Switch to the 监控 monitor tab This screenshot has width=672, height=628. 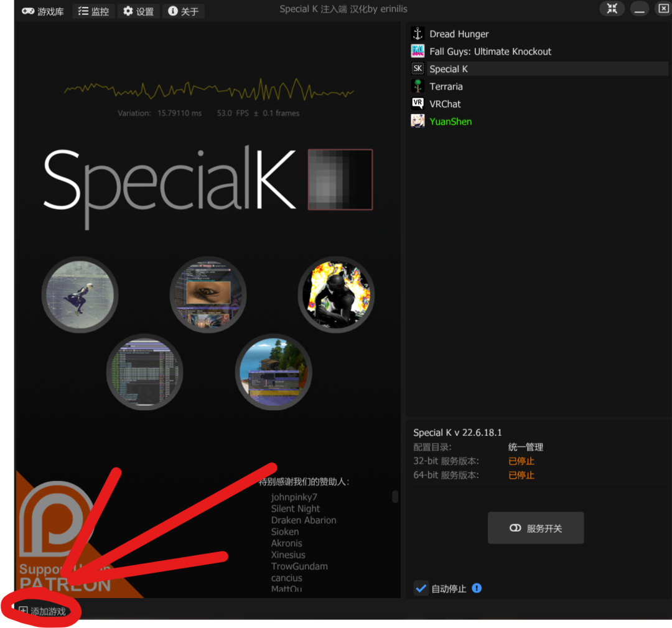[x=93, y=11]
